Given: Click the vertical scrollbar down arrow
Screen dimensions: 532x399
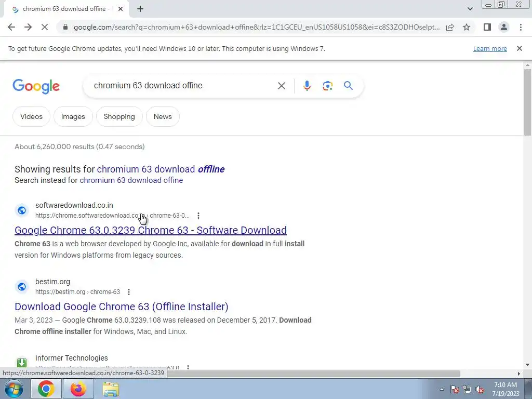Looking at the screenshot, I should tap(527, 365).
